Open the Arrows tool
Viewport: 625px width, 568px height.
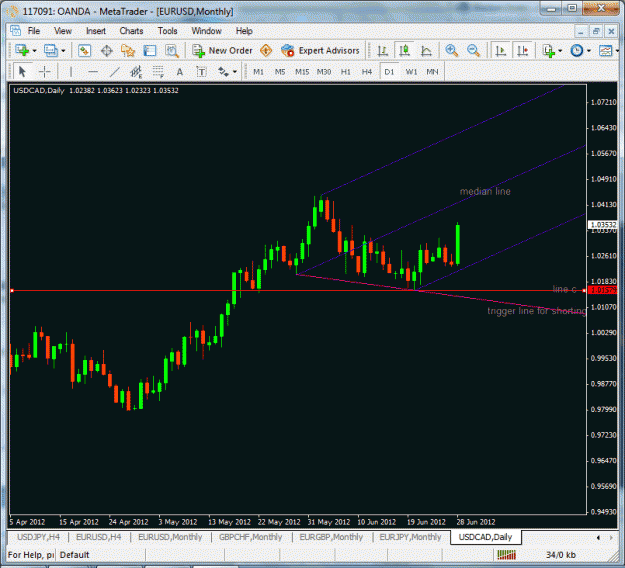click(223, 72)
